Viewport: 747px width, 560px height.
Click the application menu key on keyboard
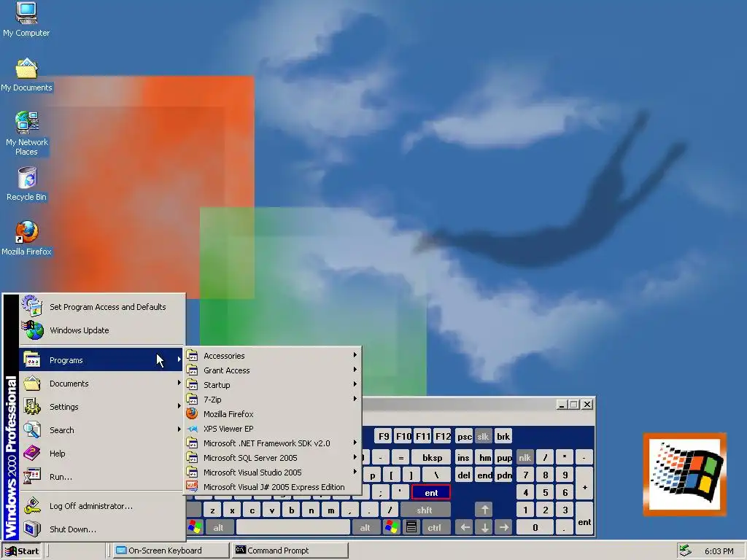[x=411, y=527]
